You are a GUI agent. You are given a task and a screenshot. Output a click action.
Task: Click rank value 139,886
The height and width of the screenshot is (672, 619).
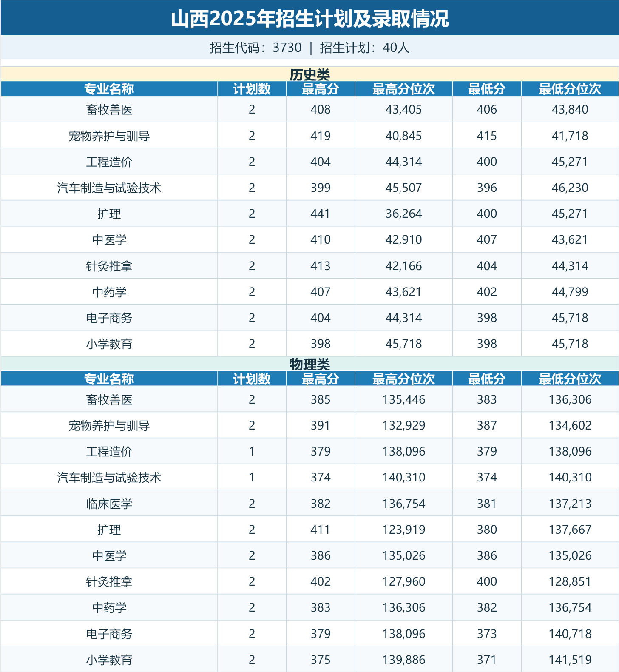[x=403, y=660]
